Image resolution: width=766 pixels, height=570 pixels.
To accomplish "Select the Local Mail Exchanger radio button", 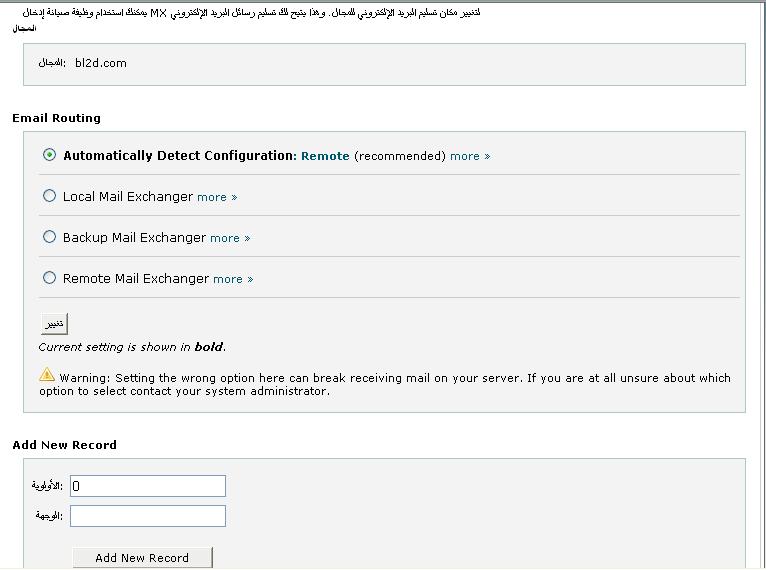I will [x=50, y=196].
